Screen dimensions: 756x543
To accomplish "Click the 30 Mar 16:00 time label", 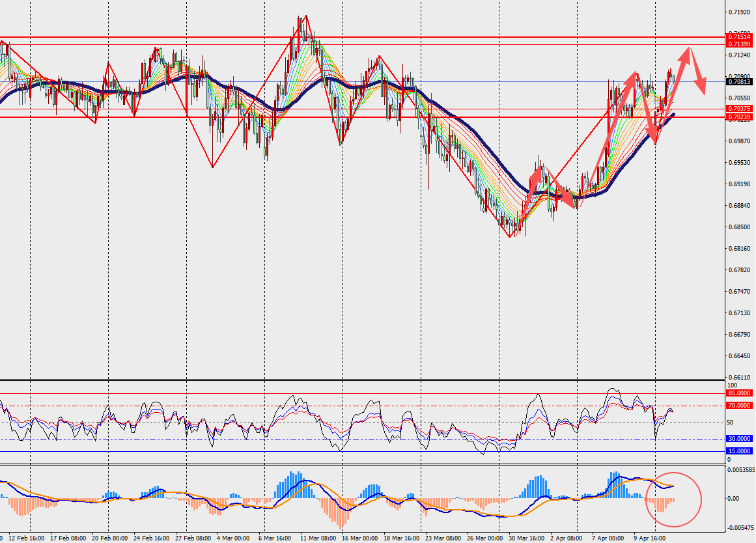I will click(x=526, y=538).
